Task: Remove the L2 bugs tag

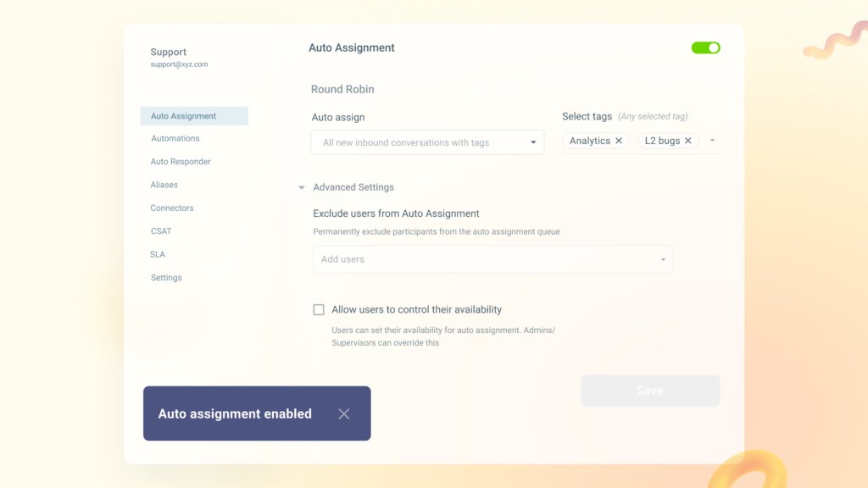Action: [687, 141]
